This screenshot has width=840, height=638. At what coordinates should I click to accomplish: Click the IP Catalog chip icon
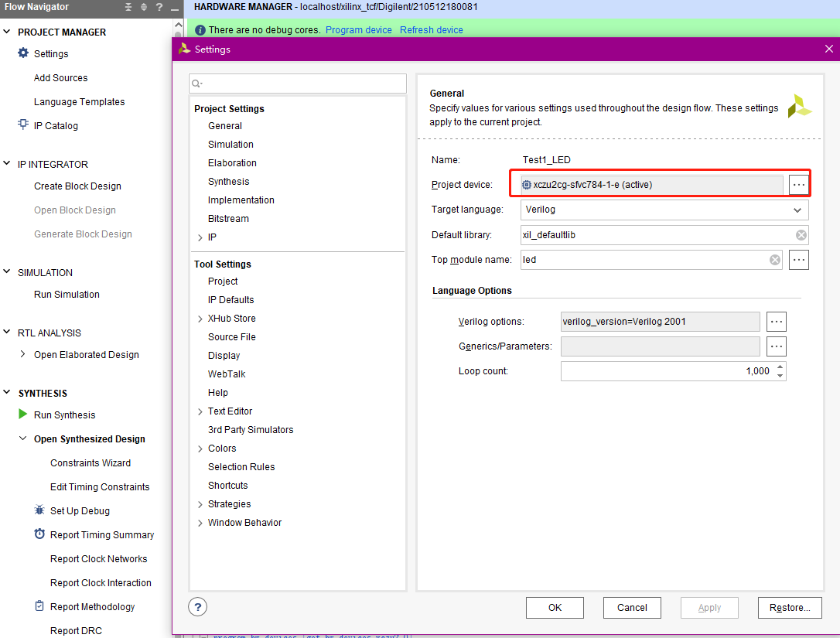tap(23, 125)
